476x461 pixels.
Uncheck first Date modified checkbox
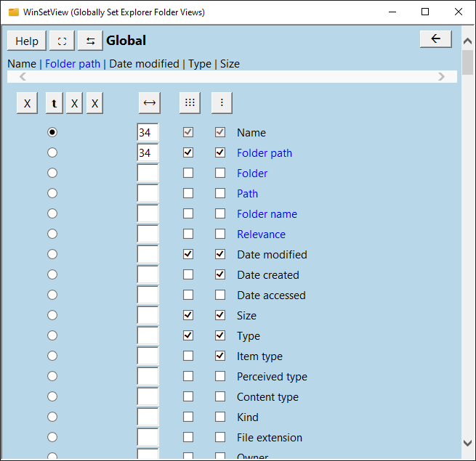[188, 254]
